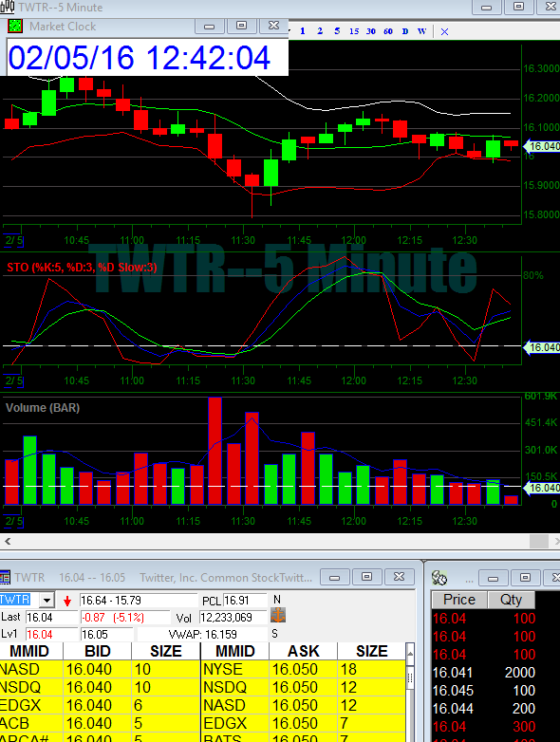
Task: Click the 16.040 marker on volume pane
Action: 543,488
